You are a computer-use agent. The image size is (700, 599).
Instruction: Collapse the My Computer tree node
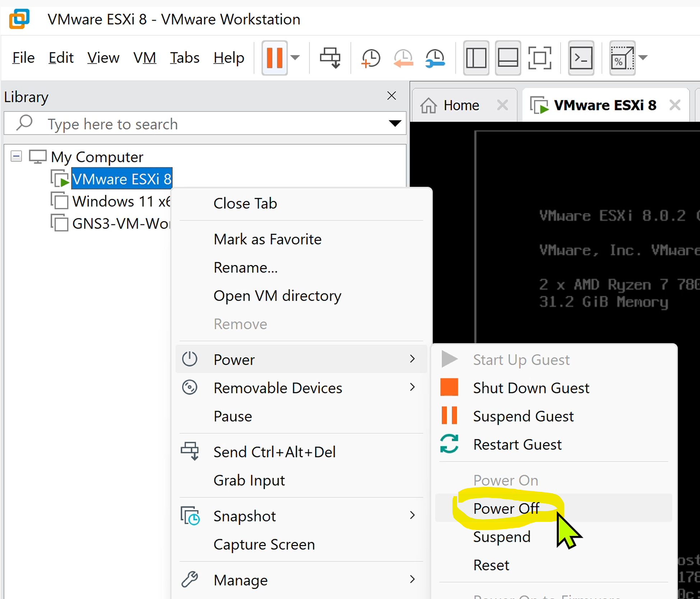[x=16, y=156]
